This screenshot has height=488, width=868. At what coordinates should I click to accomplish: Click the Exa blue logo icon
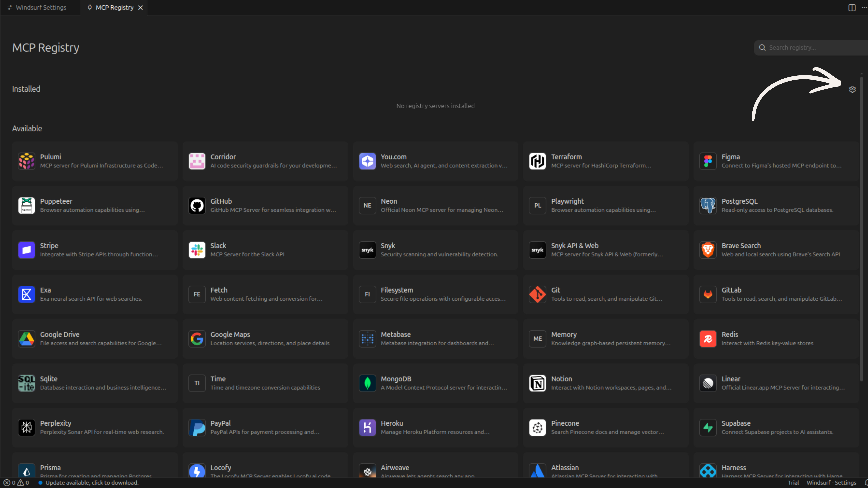click(x=27, y=294)
